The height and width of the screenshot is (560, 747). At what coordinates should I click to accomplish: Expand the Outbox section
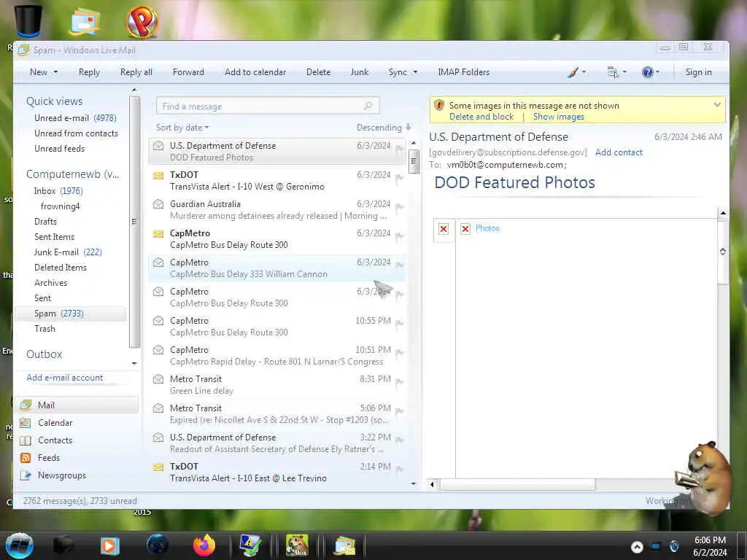tap(44, 354)
